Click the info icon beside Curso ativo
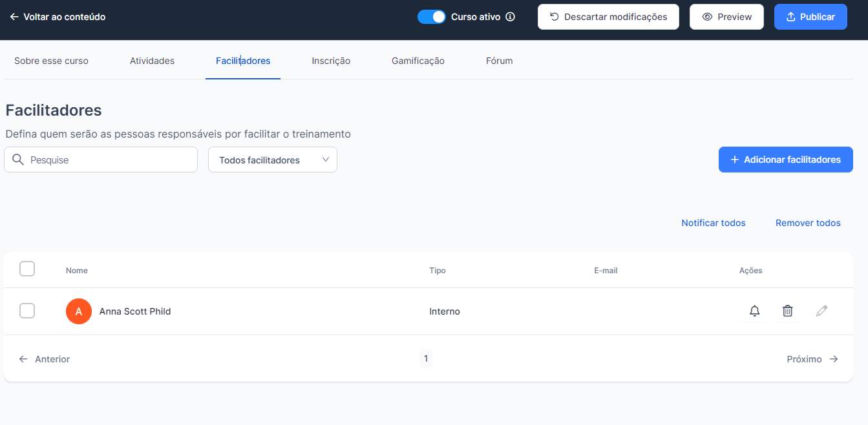Screen dimensions: 868x425 510,17
